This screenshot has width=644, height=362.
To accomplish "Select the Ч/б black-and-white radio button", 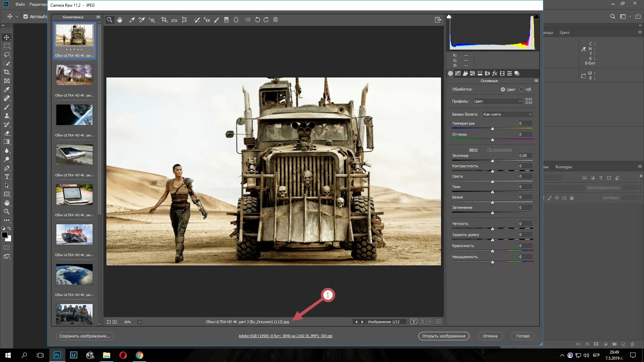I will tap(521, 89).
